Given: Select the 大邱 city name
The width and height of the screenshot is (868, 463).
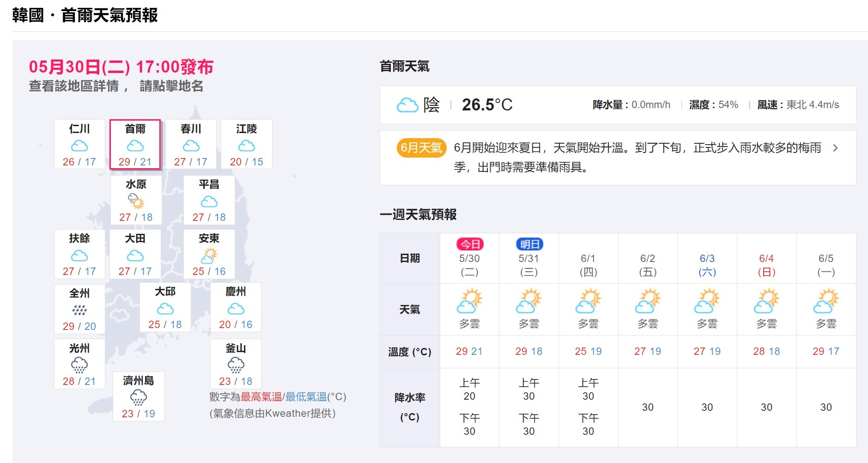Looking at the screenshot, I should tap(165, 291).
